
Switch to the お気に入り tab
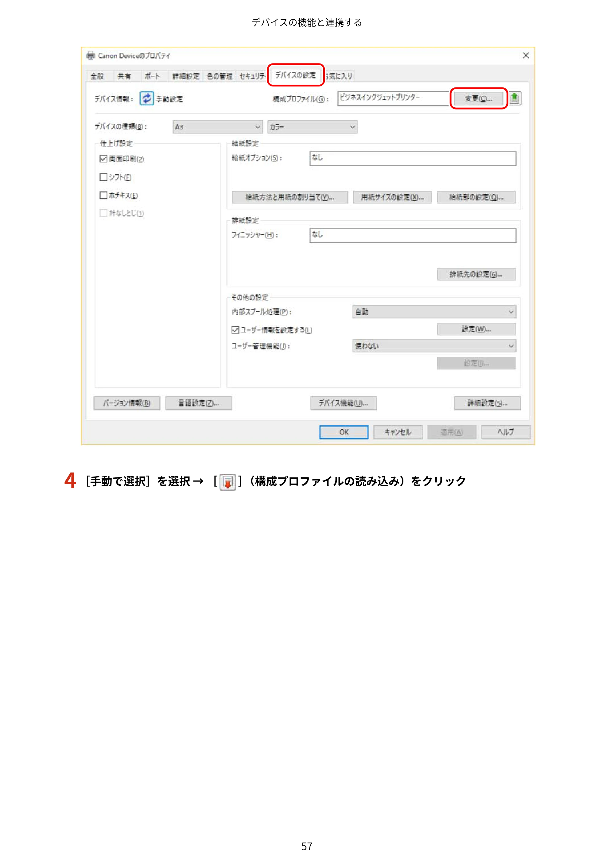tap(339, 76)
